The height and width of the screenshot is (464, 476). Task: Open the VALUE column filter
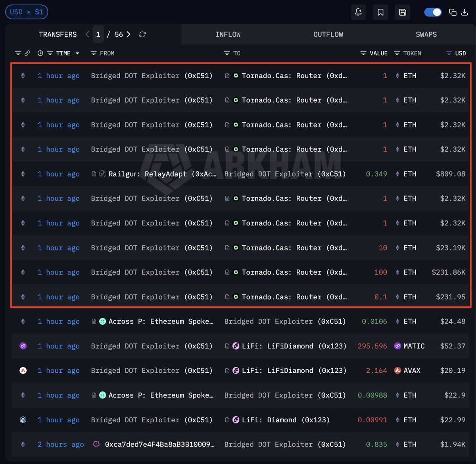click(x=363, y=53)
